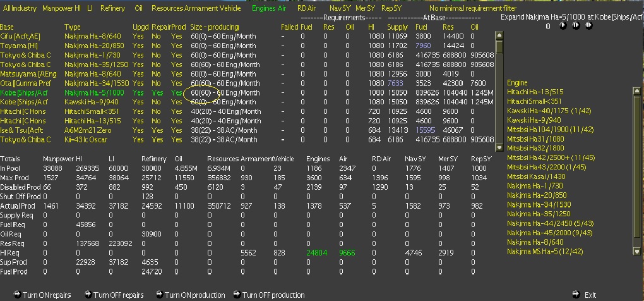Select the Manpower filter
The image size is (644, 301).
pyautogui.click(x=58, y=8)
